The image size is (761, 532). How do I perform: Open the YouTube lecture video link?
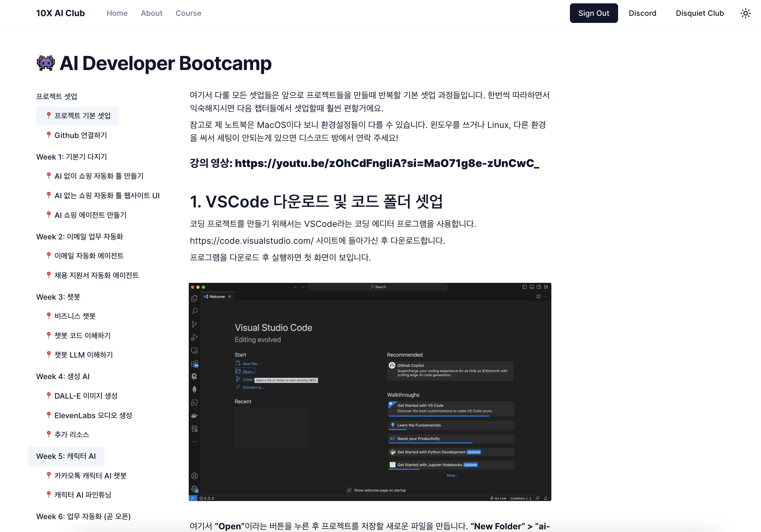pos(387,163)
